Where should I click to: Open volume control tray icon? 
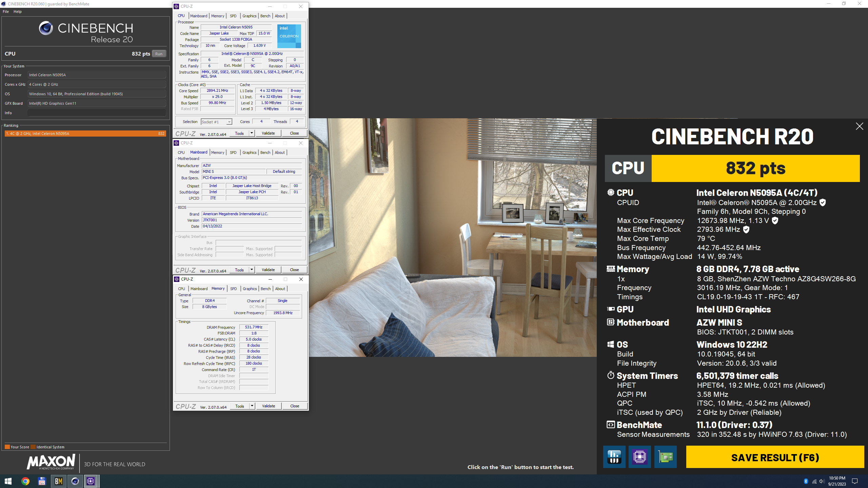[822, 481]
